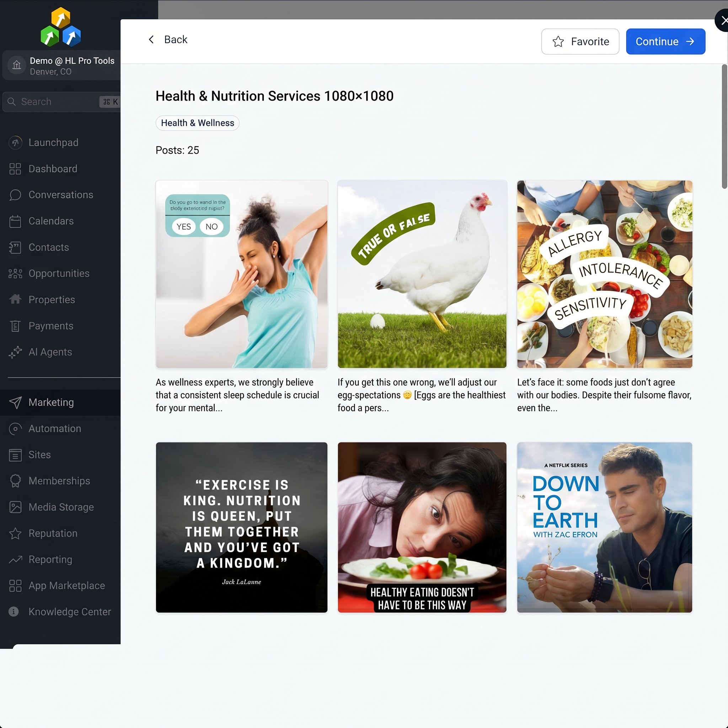This screenshot has width=728, height=728.
Task: Open the Down To Earth Zac Efron thumbnail
Action: coord(605,528)
